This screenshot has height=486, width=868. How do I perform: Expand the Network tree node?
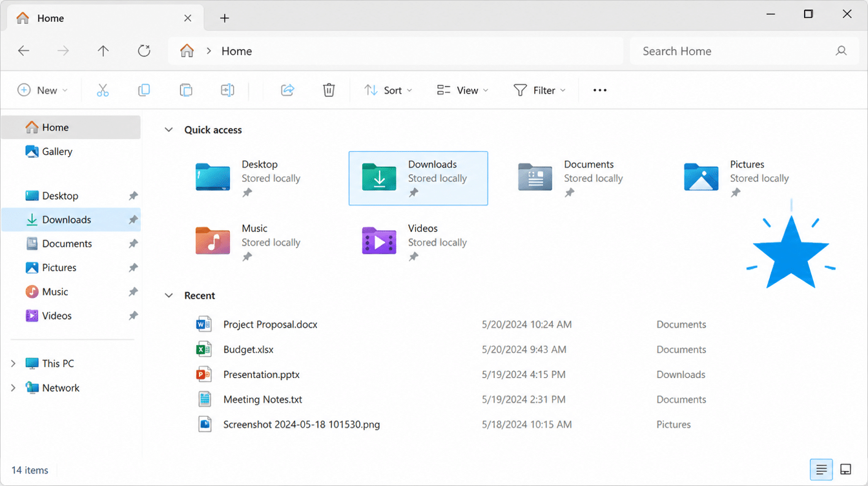[13, 388]
